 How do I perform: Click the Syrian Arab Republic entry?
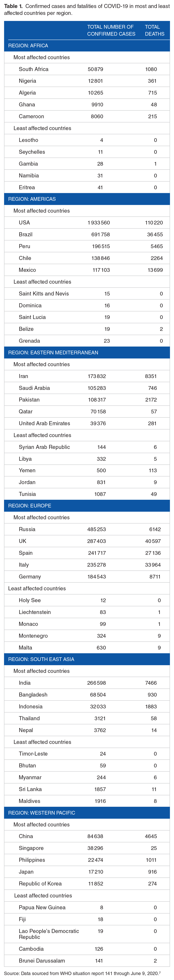click(x=44, y=447)
